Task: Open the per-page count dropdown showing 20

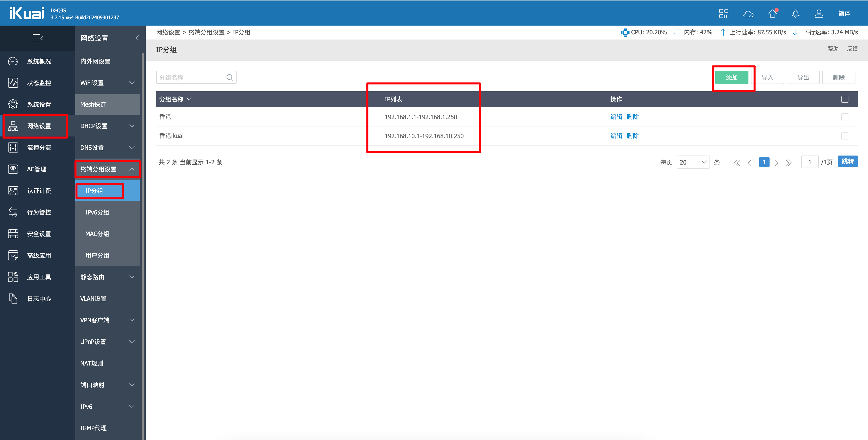Action: pos(693,162)
